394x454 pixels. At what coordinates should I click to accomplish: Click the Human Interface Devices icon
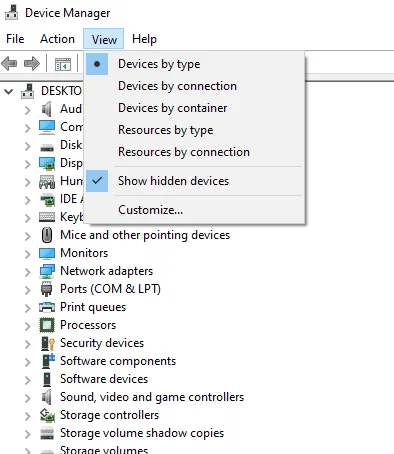[x=47, y=182]
